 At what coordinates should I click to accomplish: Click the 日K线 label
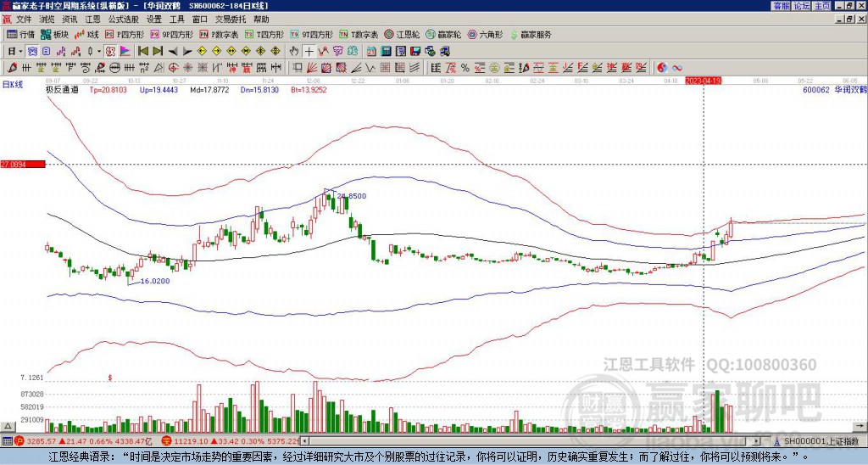point(13,84)
